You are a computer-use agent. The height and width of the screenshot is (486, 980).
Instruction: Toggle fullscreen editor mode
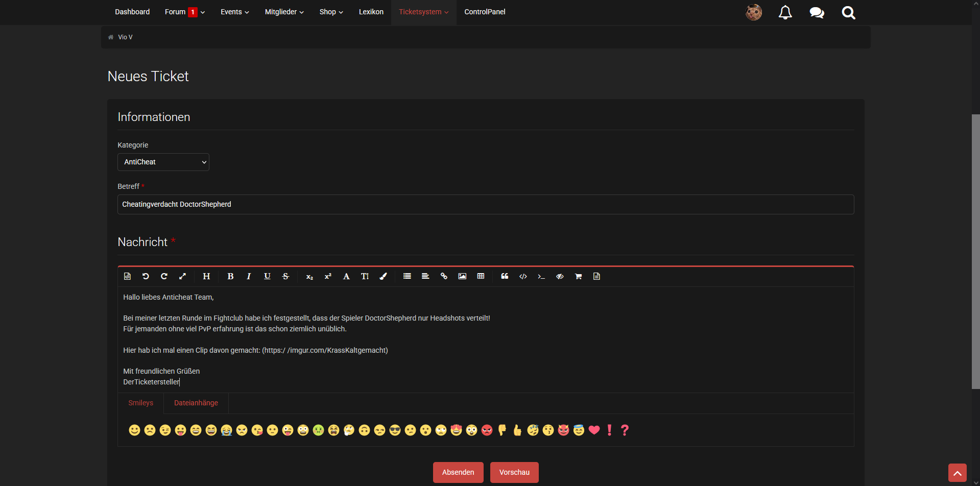pyautogui.click(x=182, y=276)
